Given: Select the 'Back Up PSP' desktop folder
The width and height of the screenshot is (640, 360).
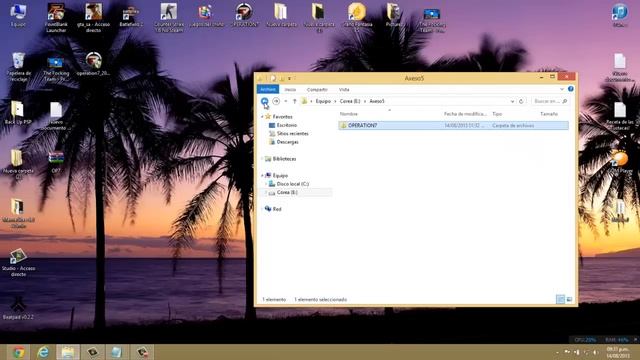Looking at the screenshot, I should pyautogui.click(x=18, y=113).
